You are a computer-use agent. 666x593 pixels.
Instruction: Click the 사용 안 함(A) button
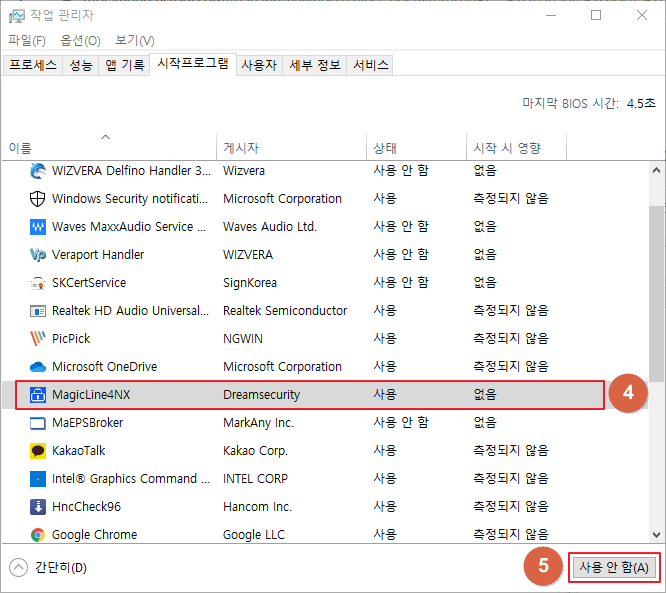(614, 567)
